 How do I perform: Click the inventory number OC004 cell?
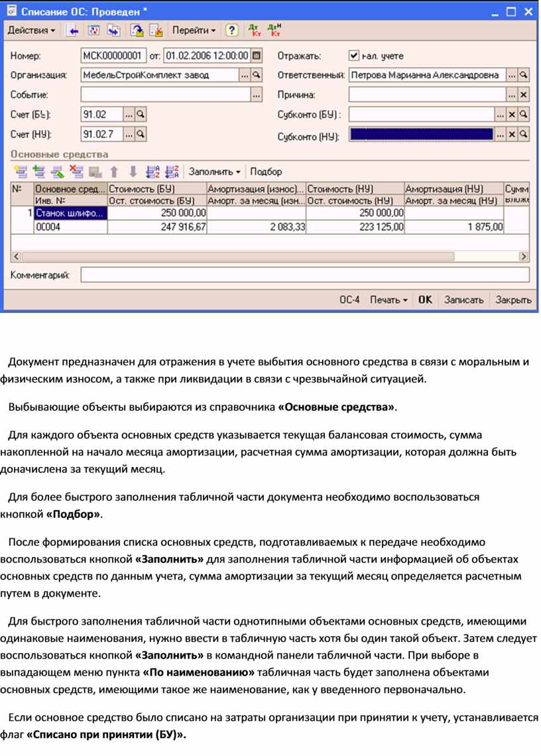pyautogui.click(x=70, y=227)
